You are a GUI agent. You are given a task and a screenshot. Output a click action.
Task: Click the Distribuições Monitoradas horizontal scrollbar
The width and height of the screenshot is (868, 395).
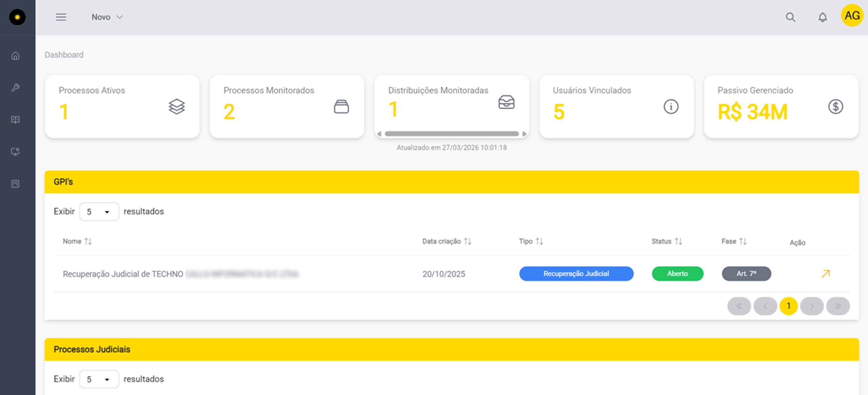click(451, 134)
